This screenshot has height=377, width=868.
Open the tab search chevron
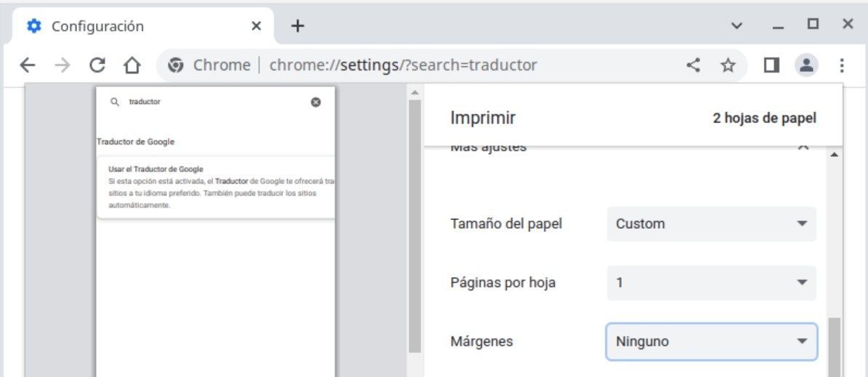click(x=737, y=25)
